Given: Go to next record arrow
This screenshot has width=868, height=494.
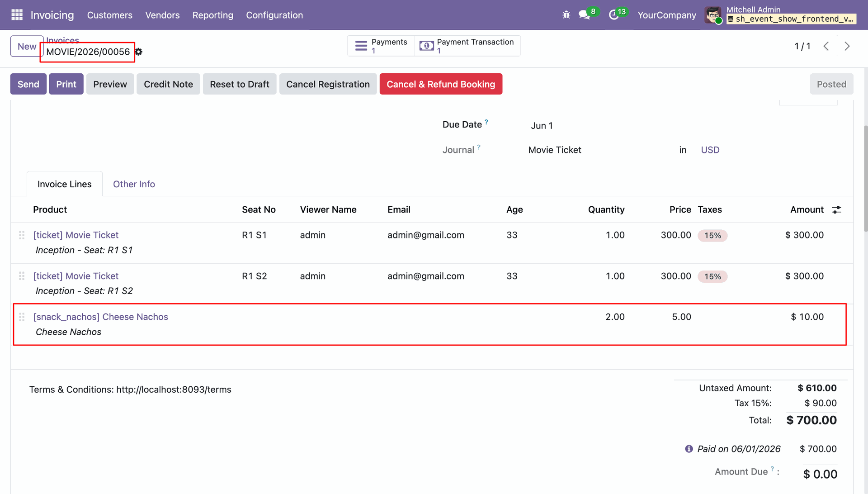Looking at the screenshot, I should [847, 46].
